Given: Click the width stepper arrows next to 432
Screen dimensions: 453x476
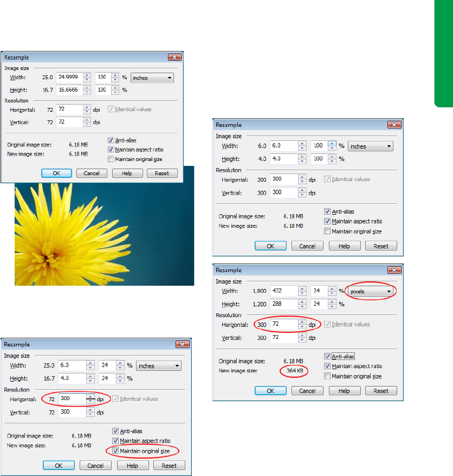Looking at the screenshot, I should coord(302,291).
